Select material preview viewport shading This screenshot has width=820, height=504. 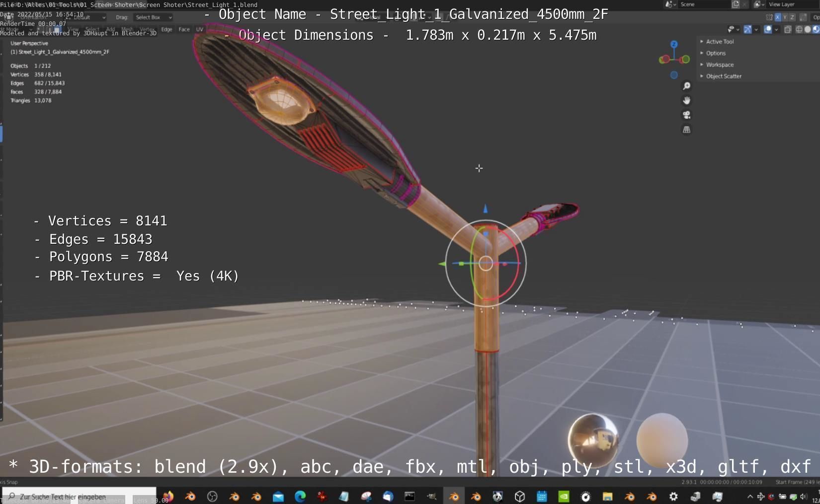click(816, 29)
